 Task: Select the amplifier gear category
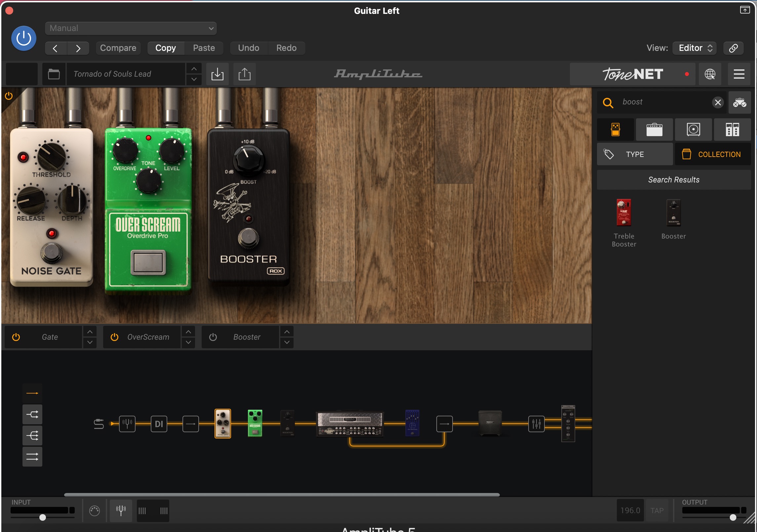coord(654,130)
